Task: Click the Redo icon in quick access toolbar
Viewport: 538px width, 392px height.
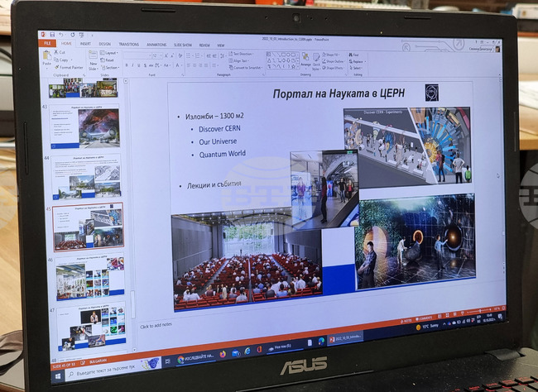Action: pyautogui.click(x=73, y=35)
